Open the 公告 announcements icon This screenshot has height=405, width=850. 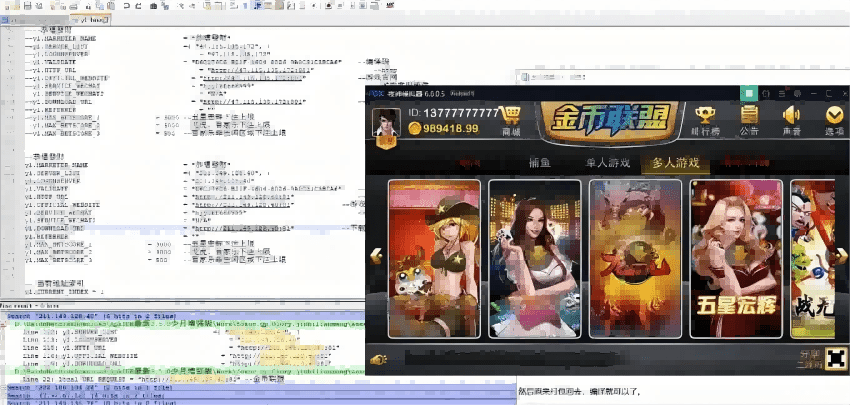click(x=748, y=118)
